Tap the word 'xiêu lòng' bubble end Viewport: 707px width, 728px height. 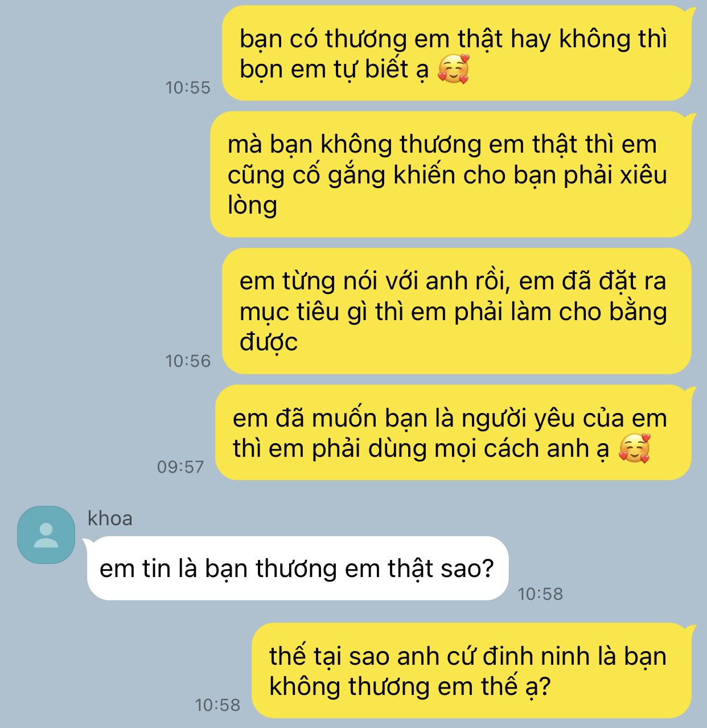click(253, 205)
